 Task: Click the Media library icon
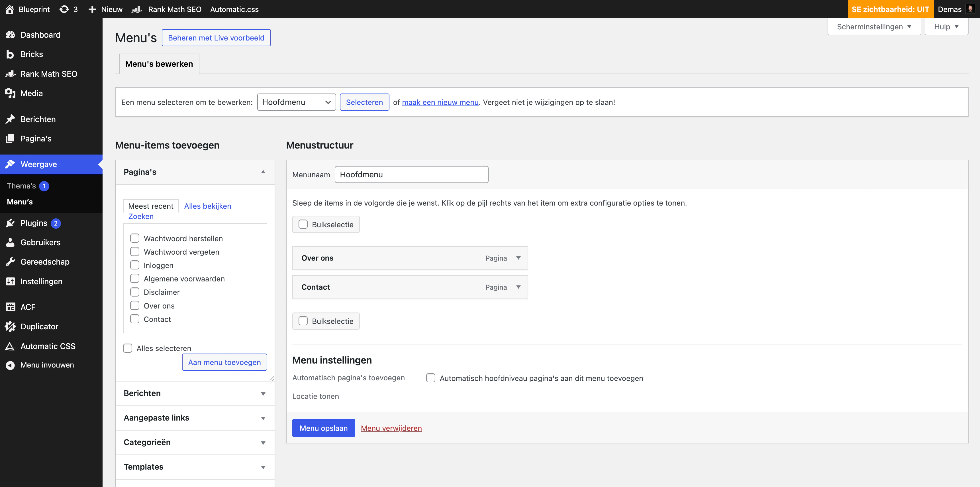tap(10, 93)
